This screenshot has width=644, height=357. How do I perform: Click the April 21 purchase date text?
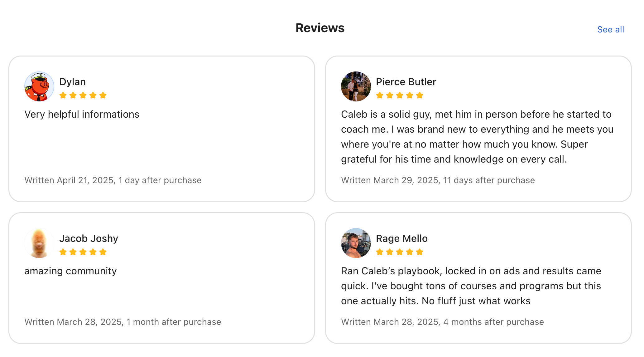pos(113,180)
